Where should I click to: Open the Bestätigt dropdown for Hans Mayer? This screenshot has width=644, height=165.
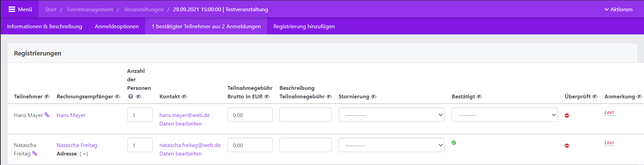click(x=505, y=115)
